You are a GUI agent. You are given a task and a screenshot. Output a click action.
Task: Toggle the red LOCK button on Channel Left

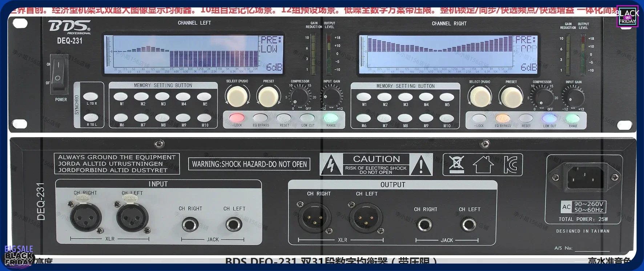[237, 118]
